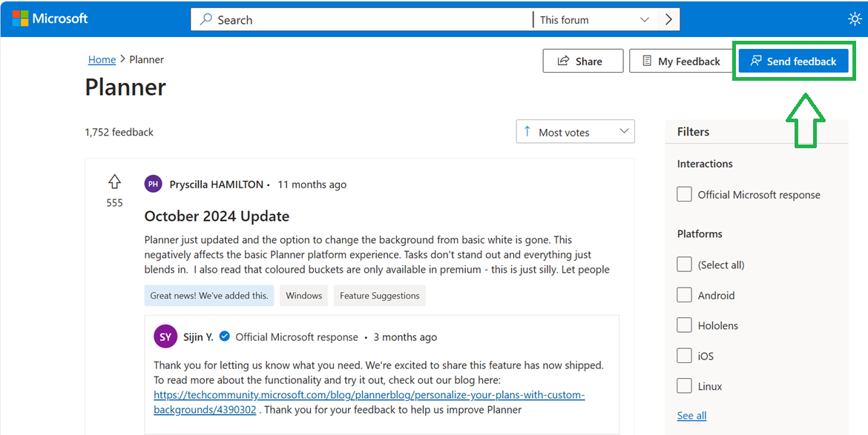Click the verified badge next to Sijin Y.
Screen dimensions: 868x435
[224, 336]
